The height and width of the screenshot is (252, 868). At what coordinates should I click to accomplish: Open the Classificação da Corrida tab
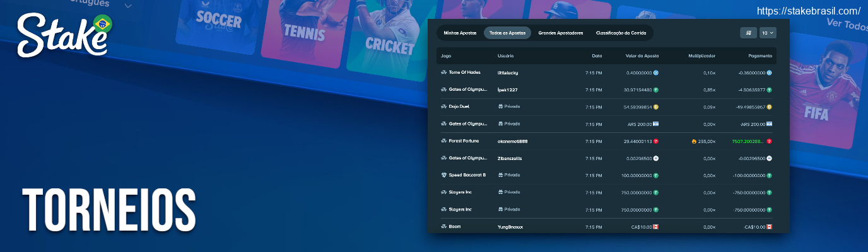pos(620,33)
